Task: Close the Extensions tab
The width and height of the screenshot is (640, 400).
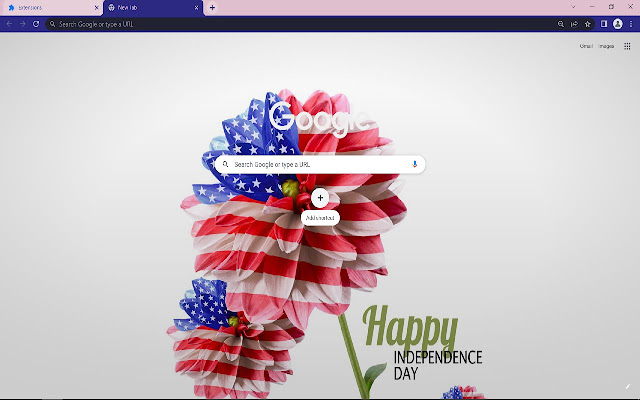Action: tap(97, 8)
